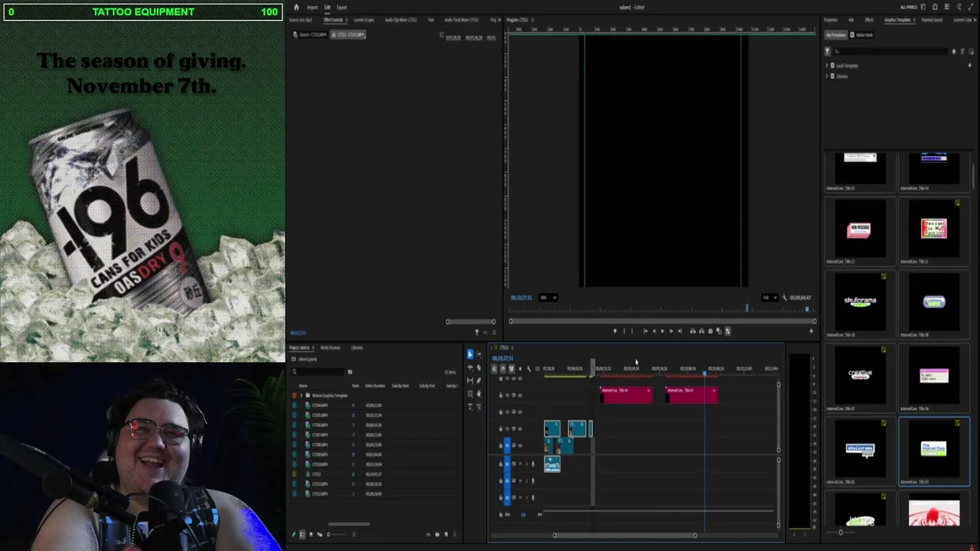
Task: Select the Rectangle tool
Action: point(470,393)
